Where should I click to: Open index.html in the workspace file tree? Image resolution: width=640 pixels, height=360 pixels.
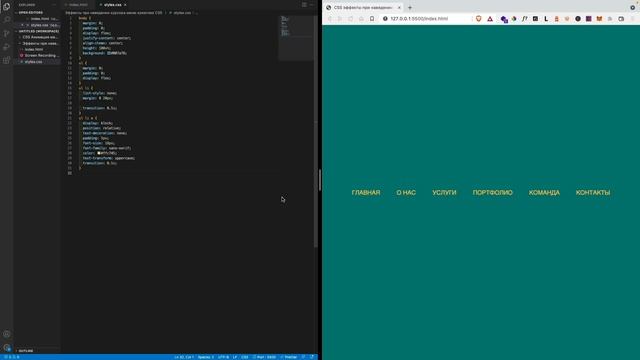[x=33, y=49]
